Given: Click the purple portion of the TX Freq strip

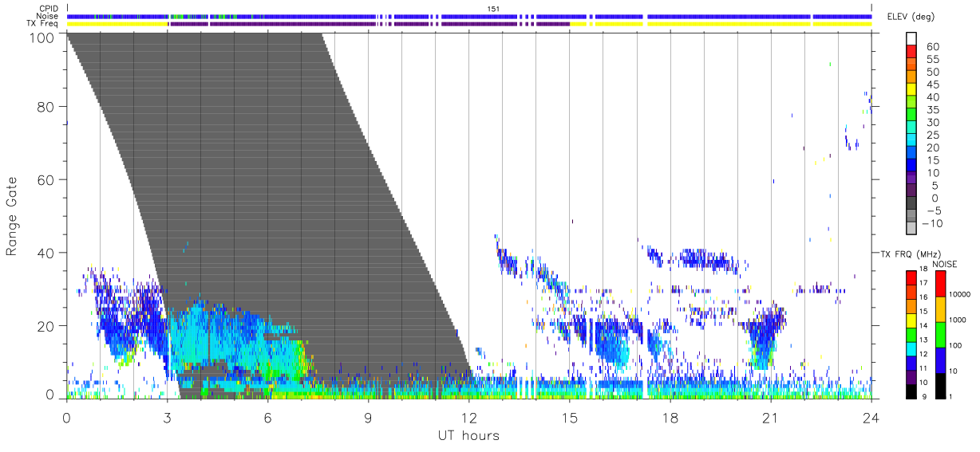Looking at the screenshot, I should [x=367, y=24].
